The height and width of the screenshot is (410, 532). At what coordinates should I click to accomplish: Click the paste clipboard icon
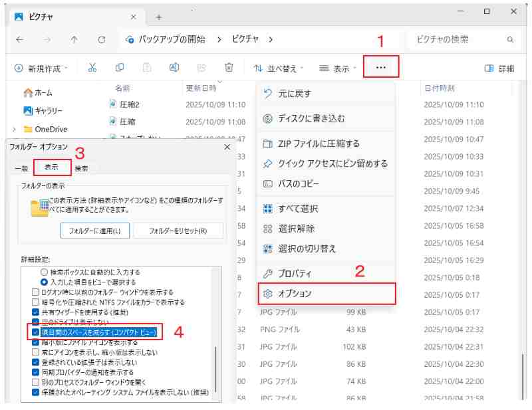click(x=146, y=68)
